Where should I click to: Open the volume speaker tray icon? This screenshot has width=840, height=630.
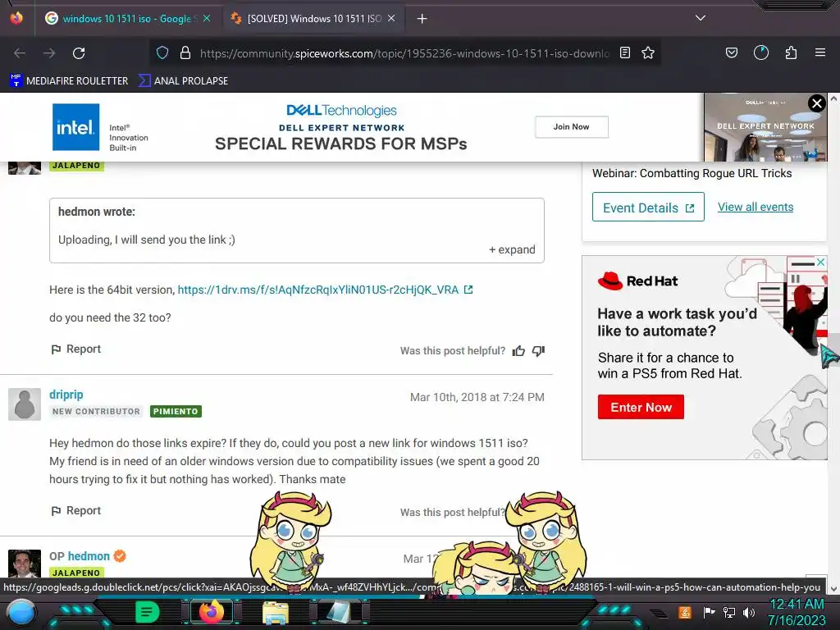pyautogui.click(x=749, y=612)
